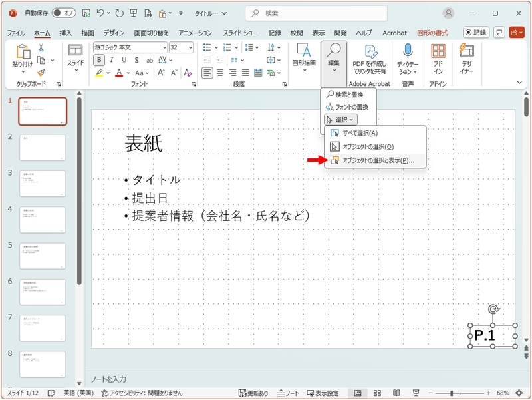Choose すべて選択(A) from the menu
This screenshot has height=400, width=532.
[375, 133]
